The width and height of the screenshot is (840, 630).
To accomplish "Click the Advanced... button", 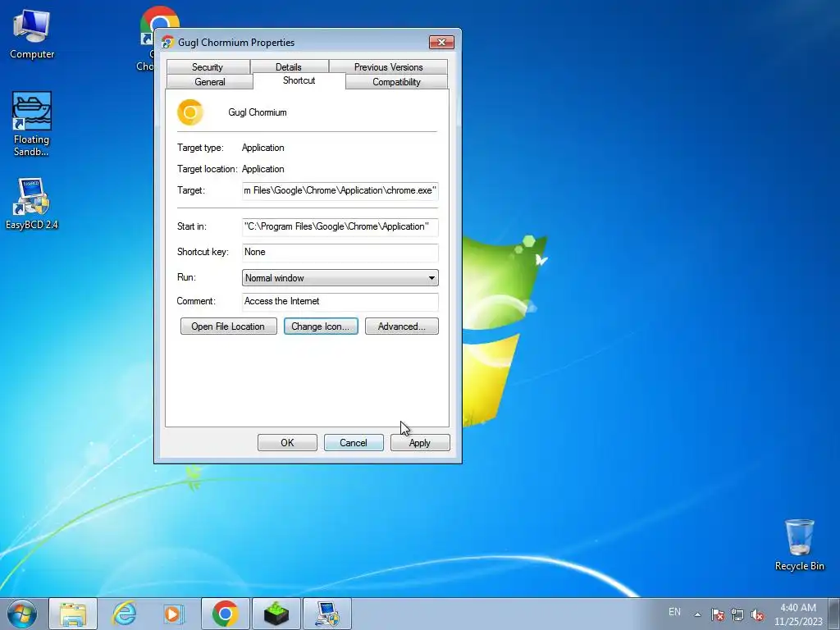I will click(x=401, y=326).
